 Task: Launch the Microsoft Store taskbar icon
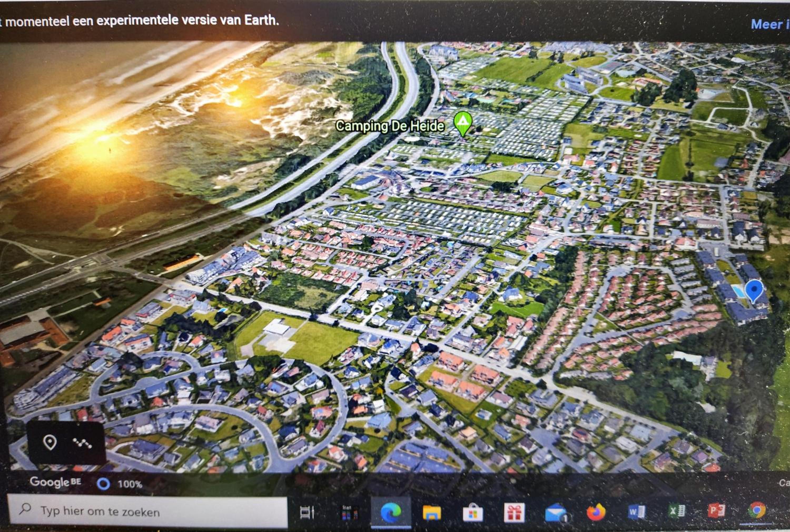473,513
